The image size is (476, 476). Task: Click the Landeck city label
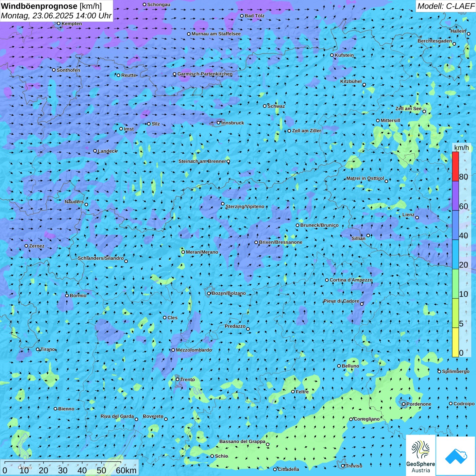pos(107,151)
